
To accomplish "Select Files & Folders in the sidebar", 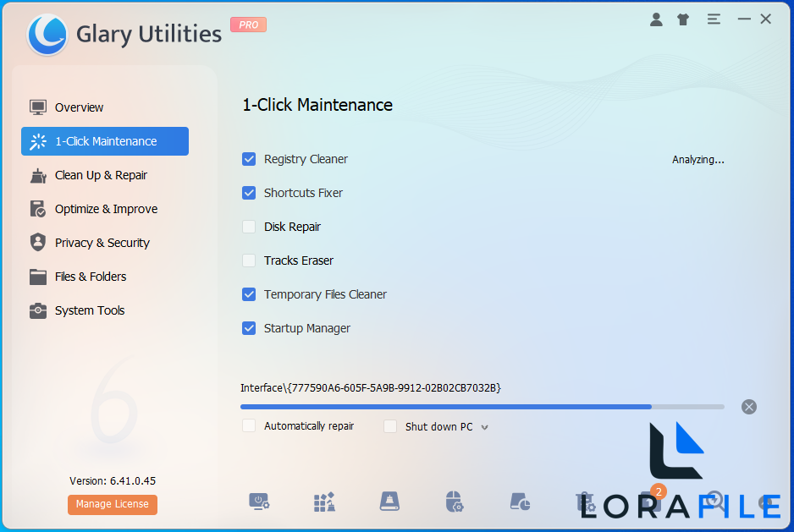I will coord(92,277).
